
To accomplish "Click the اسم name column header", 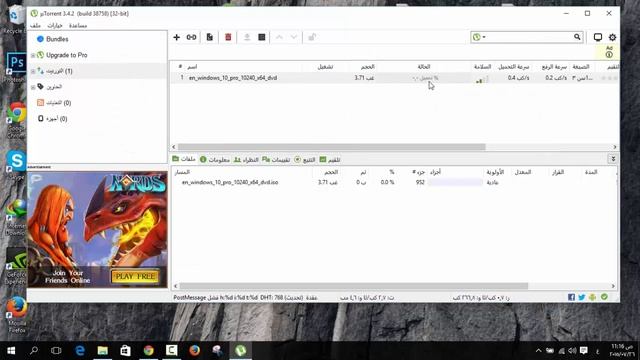I will (x=192, y=67).
